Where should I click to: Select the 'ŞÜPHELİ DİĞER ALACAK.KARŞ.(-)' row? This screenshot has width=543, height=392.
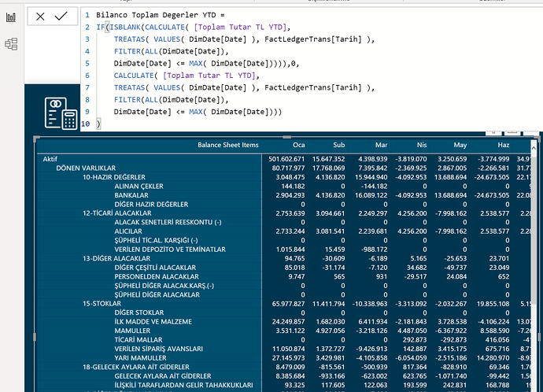pos(164,286)
